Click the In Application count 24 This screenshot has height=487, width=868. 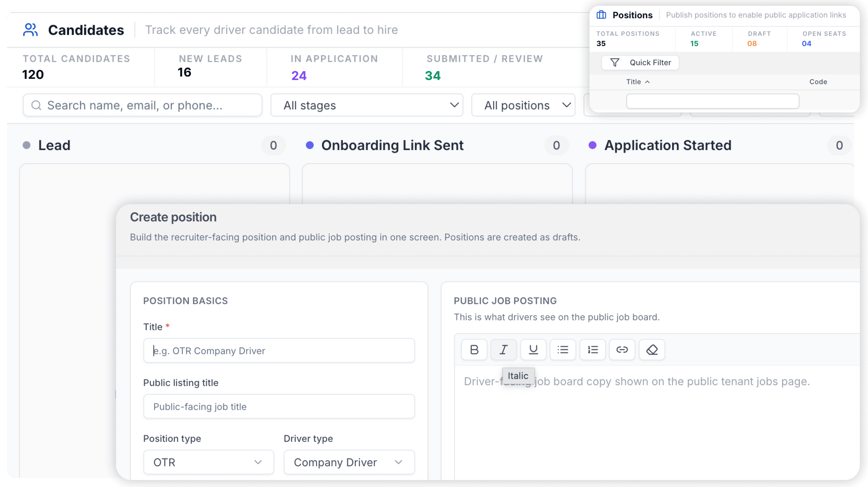(x=299, y=75)
